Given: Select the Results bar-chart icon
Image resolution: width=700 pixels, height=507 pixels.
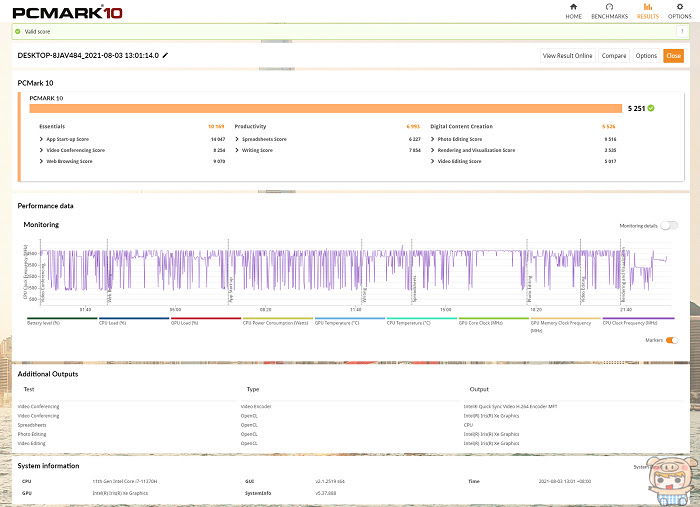Looking at the screenshot, I should (648, 7).
